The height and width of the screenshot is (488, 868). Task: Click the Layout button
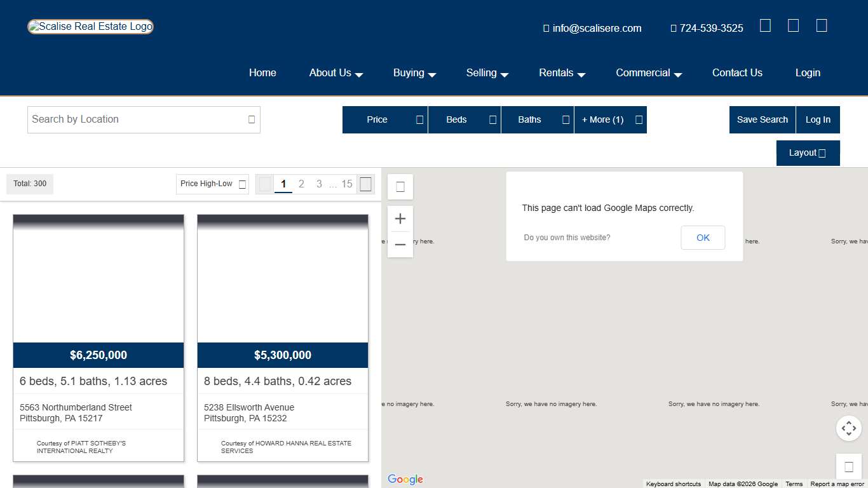[808, 153]
